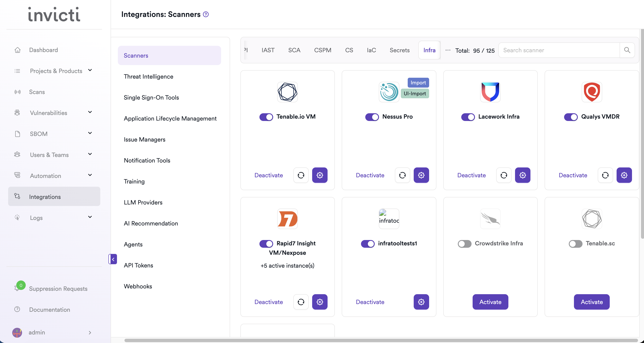Open Lacework Infra settings gear

pos(523,175)
